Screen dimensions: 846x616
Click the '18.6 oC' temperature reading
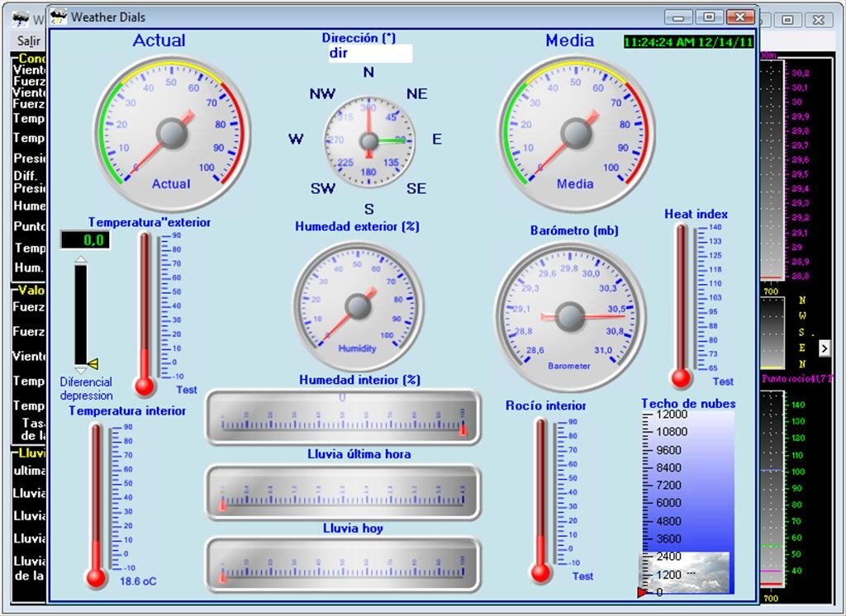point(138,581)
